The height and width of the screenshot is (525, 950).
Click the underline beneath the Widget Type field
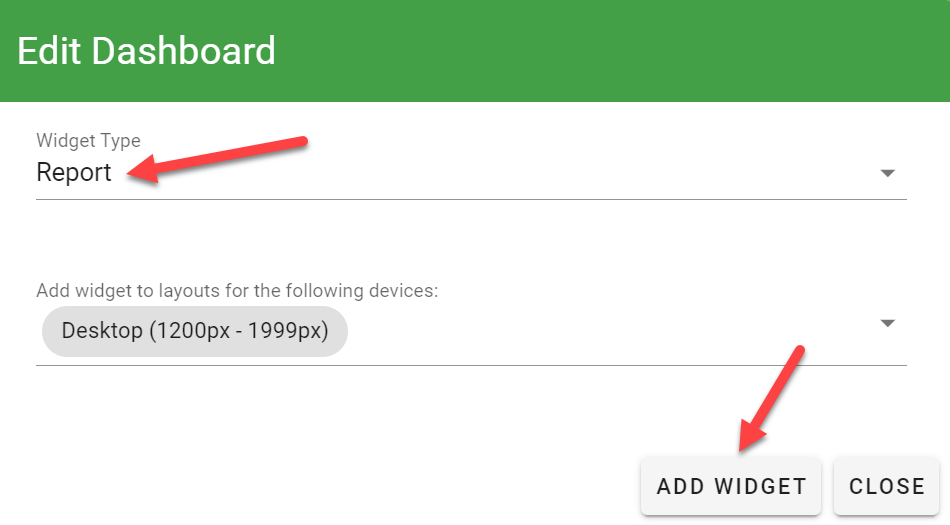(470, 199)
